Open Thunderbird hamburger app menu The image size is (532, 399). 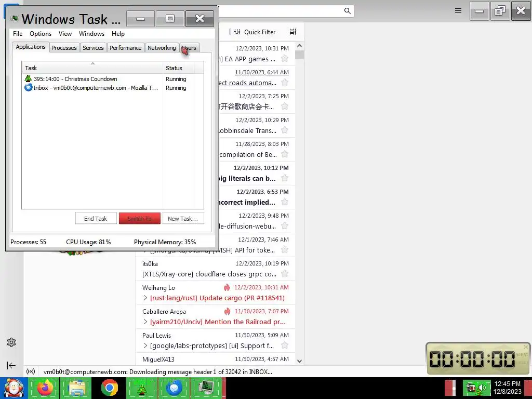click(x=458, y=11)
